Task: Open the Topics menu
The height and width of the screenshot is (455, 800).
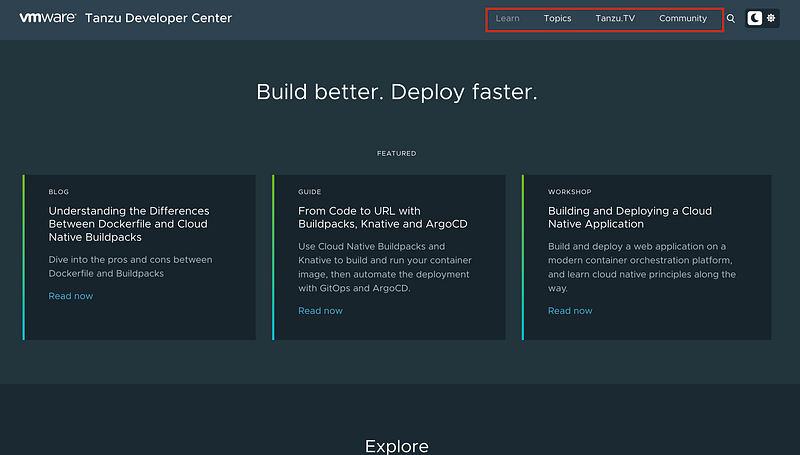Action: pos(557,18)
